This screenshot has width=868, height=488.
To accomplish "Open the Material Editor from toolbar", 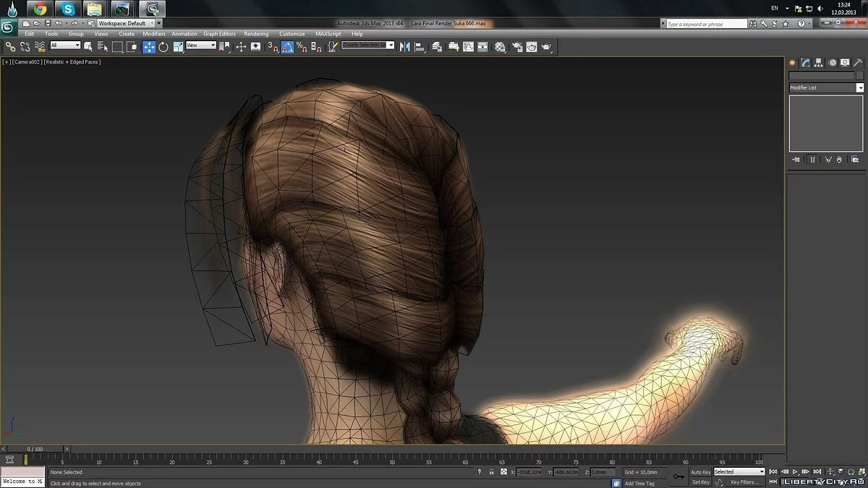I will pyautogui.click(x=500, y=46).
